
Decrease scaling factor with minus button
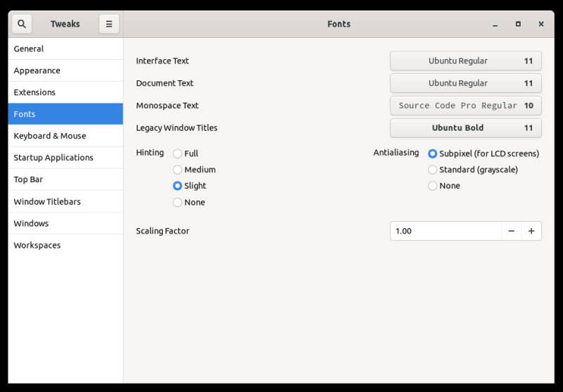(512, 231)
